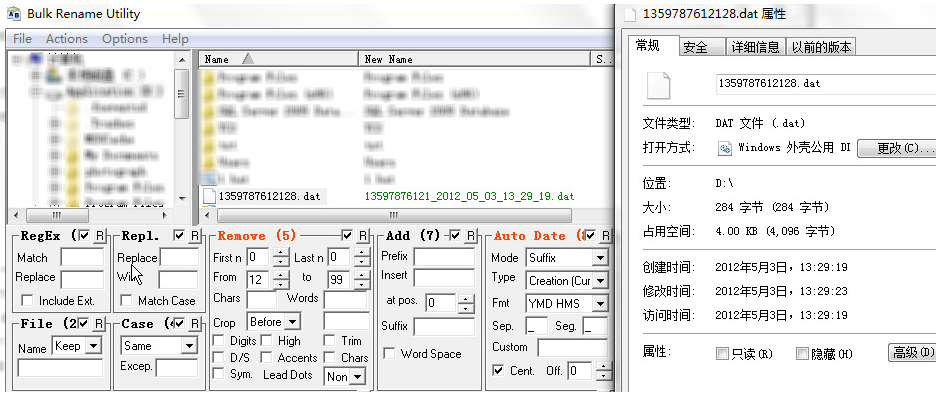Click the filename field in properties dialog
948x395 pixels.
[x=825, y=83]
